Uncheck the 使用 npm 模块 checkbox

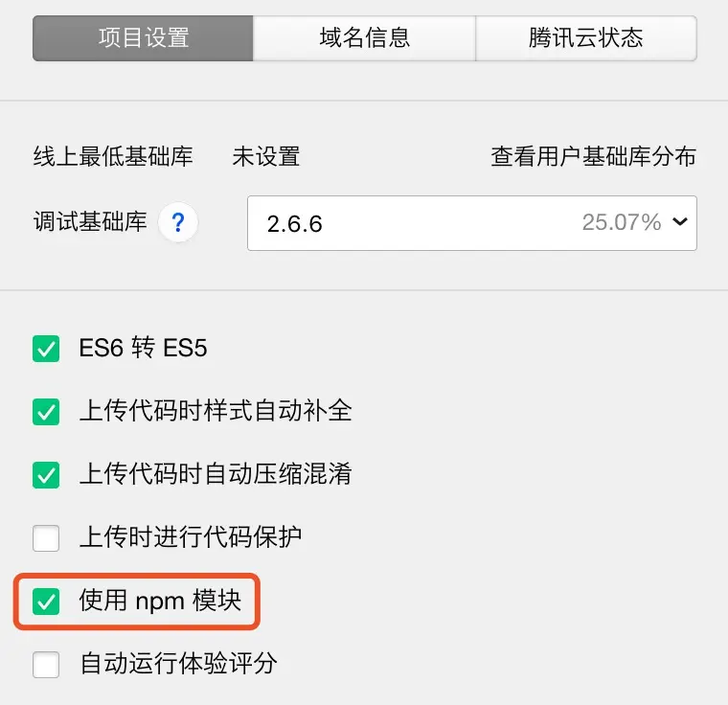point(46,602)
